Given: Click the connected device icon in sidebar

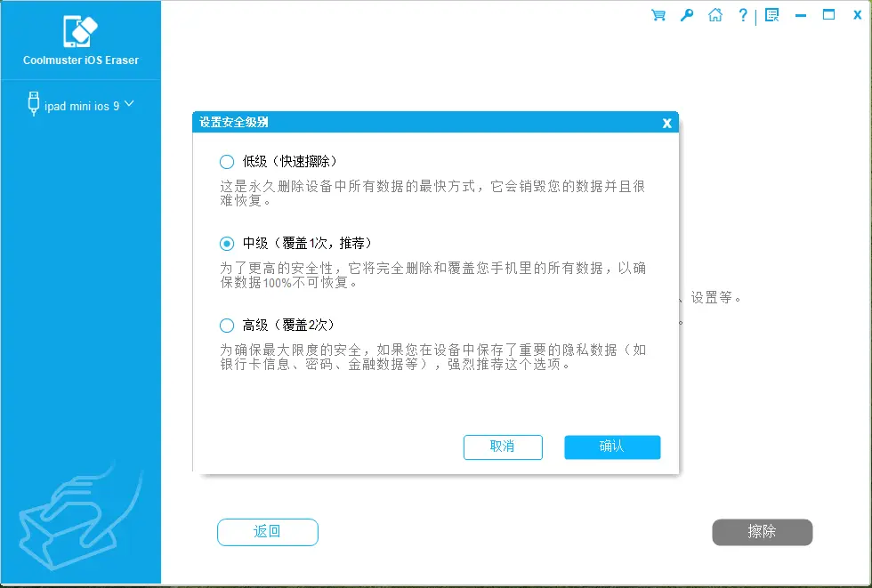Looking at the screenshot, I should (x=33, y=103).
